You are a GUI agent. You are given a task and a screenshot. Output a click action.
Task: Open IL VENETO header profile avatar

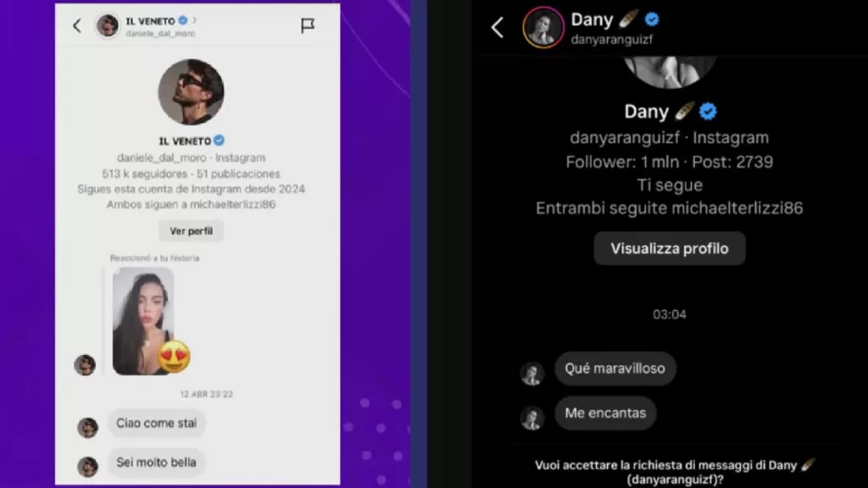108,25
